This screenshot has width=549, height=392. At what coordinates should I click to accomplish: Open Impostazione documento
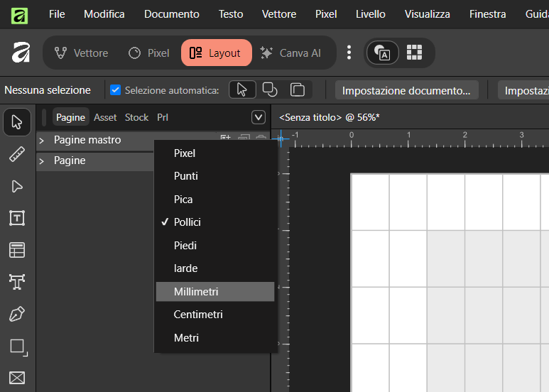click(406, 90)
